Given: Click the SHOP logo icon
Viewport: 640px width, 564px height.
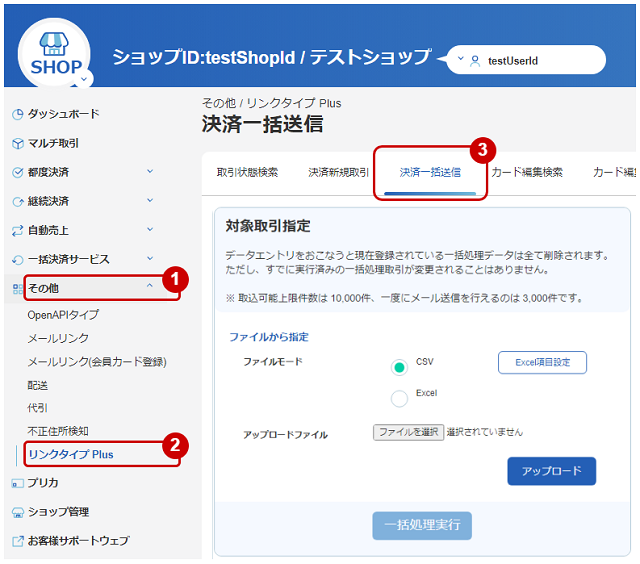Looking at the screenshot, I should pos(54,52).
